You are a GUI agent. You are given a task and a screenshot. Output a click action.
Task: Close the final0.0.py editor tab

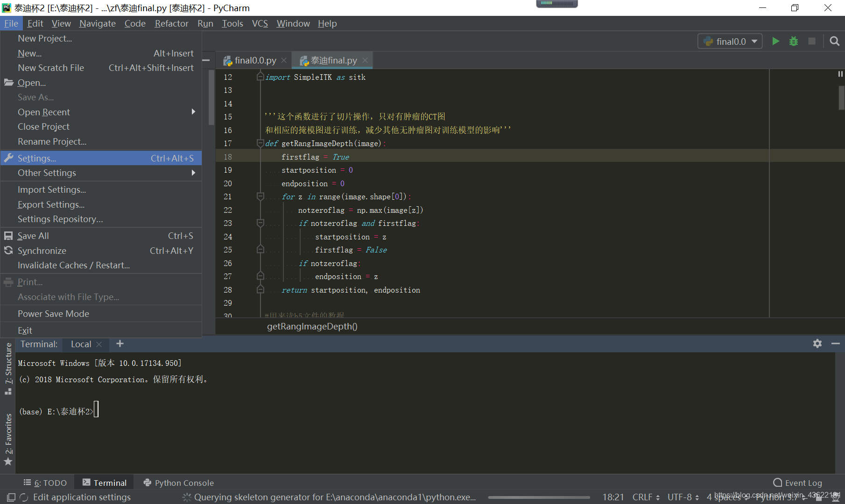(284, 60)
